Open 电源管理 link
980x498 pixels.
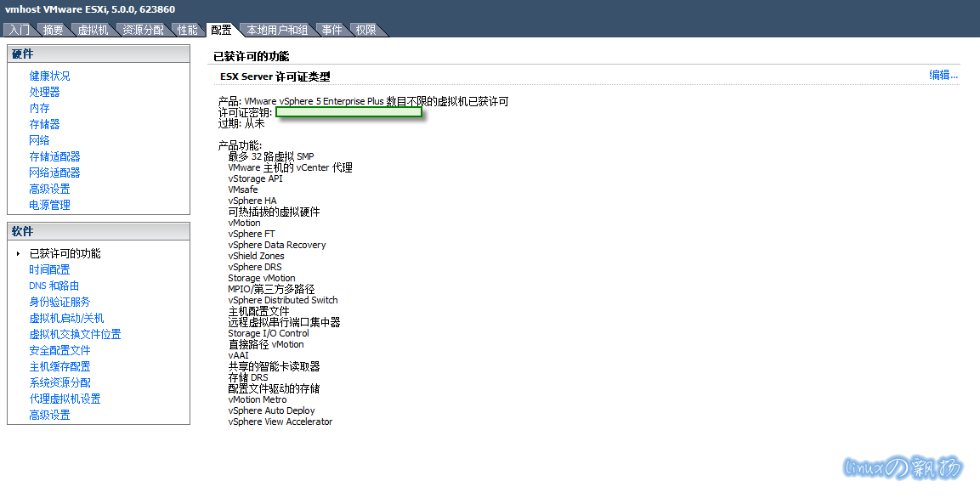click(49, 205)
